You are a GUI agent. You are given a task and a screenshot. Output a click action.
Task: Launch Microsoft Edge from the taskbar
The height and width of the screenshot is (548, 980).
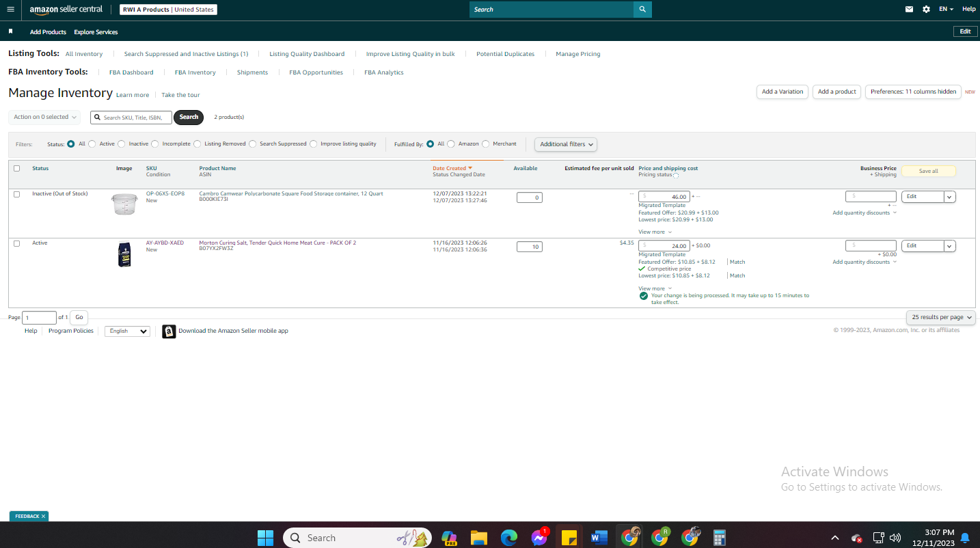[509, 538]
